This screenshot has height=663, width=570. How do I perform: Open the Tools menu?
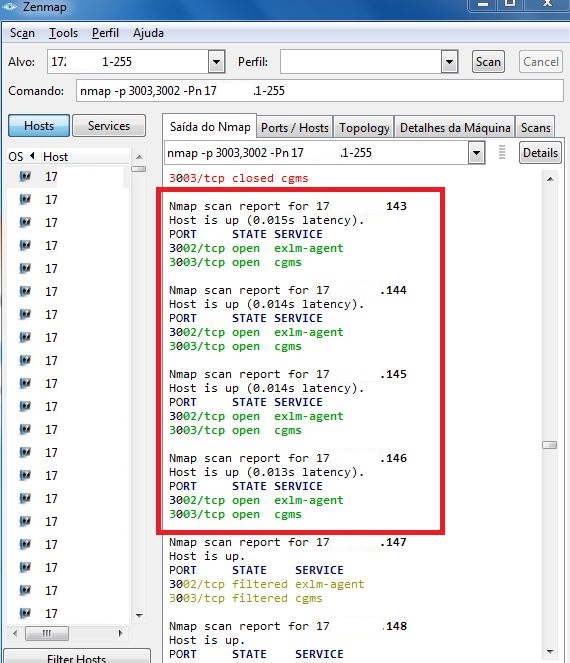(x=63, y=33)
